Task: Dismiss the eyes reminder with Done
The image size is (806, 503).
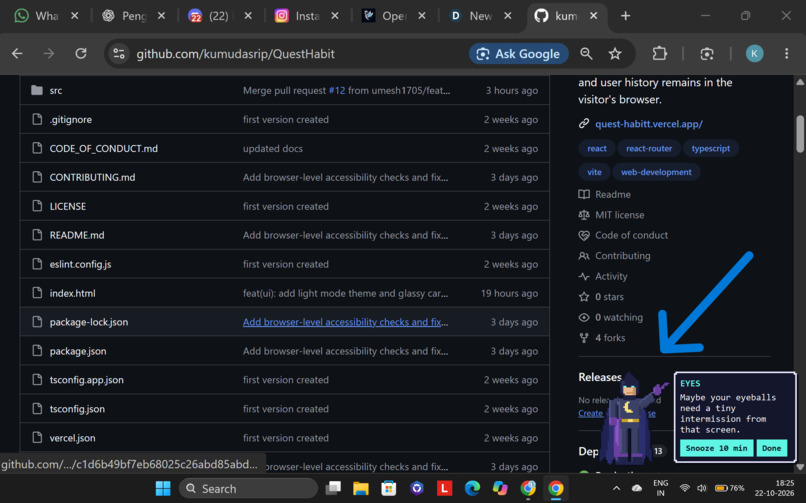Action: click(x=771, y=448)
